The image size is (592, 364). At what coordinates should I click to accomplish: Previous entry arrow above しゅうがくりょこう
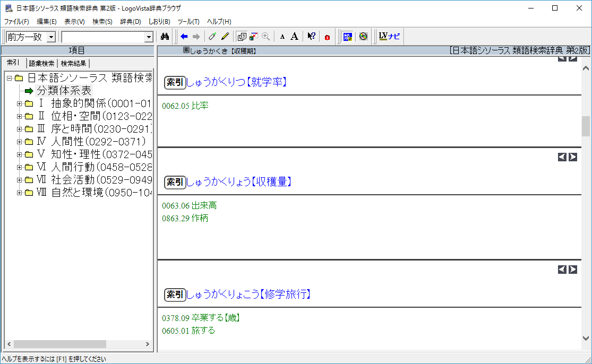click(x=562, y=270)
